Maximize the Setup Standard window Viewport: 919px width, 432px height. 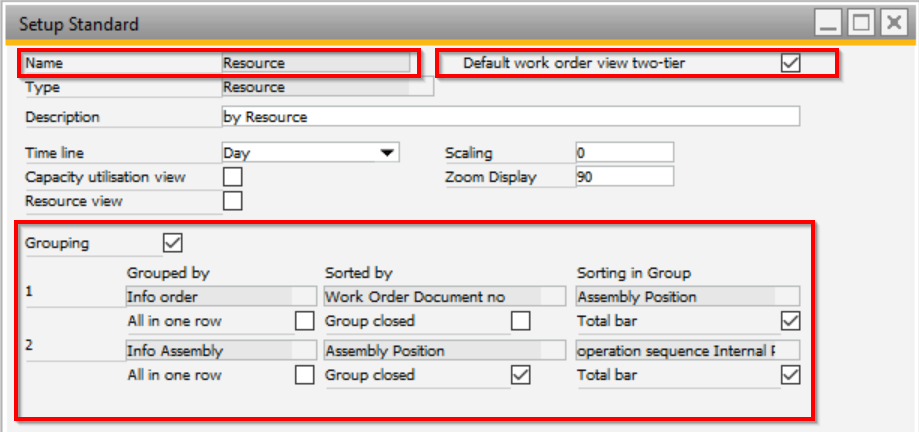click(x=863, y=22)
